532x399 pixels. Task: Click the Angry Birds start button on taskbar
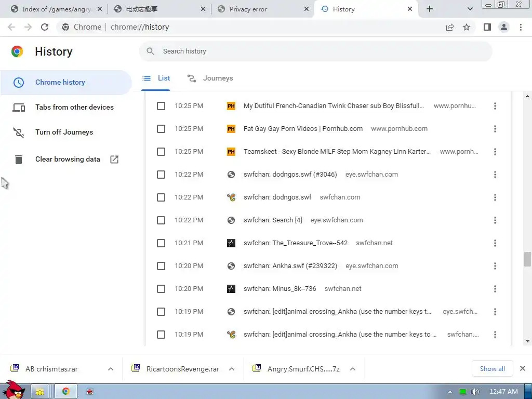pyautogui.click(x=14, y=390)
